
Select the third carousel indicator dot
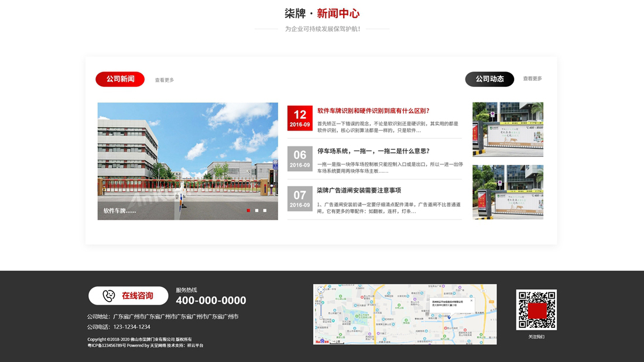(265, 210)
